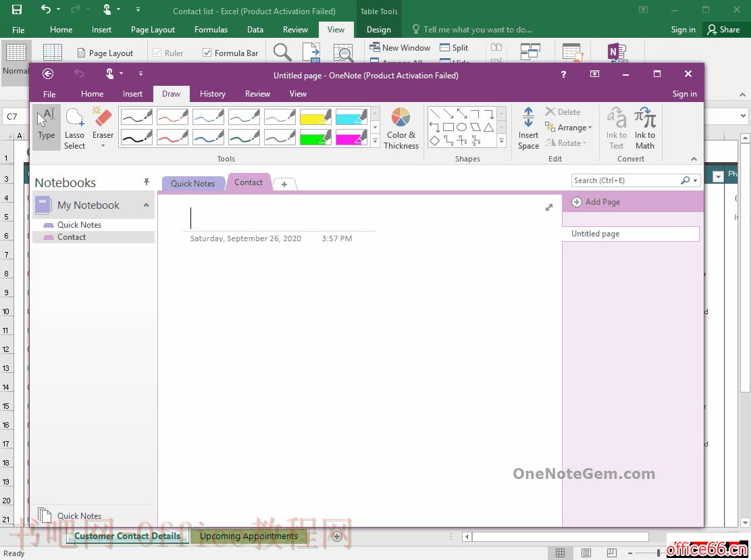Click the OneNote search box
Image resolution: width=751 pixels, height=560 pixels.
pyautogui.click(x=625, y=180)
